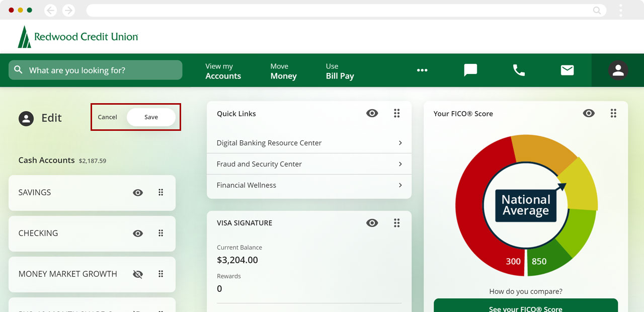Click the browser back arrow
The height and width of the screenshot is (312, 644).
point(51,10)
